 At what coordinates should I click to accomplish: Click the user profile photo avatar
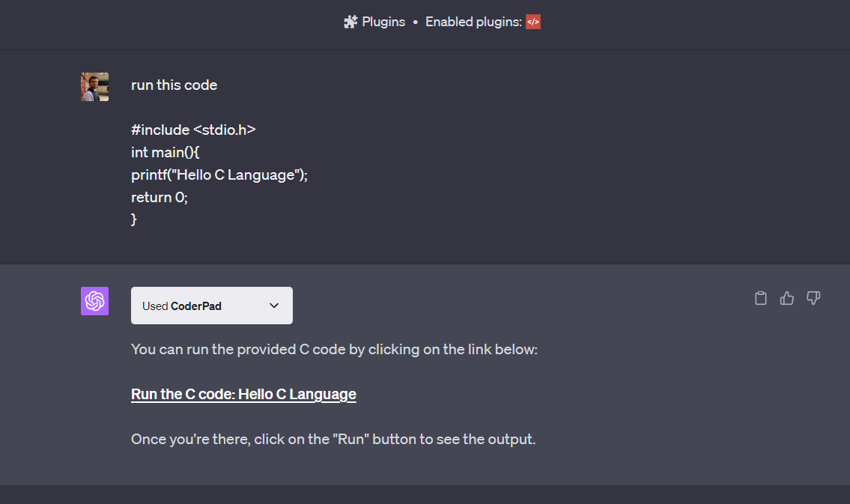coord(94,87)
